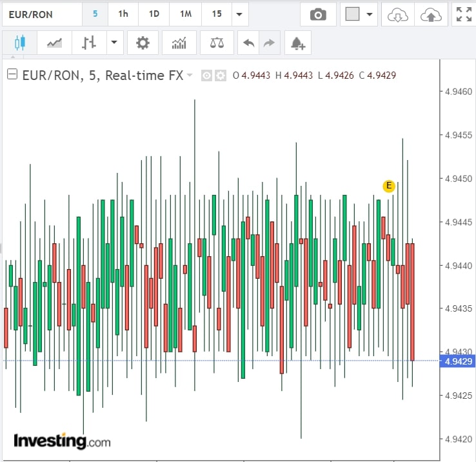Click the compare symbols scales icon

coord(217,43)
